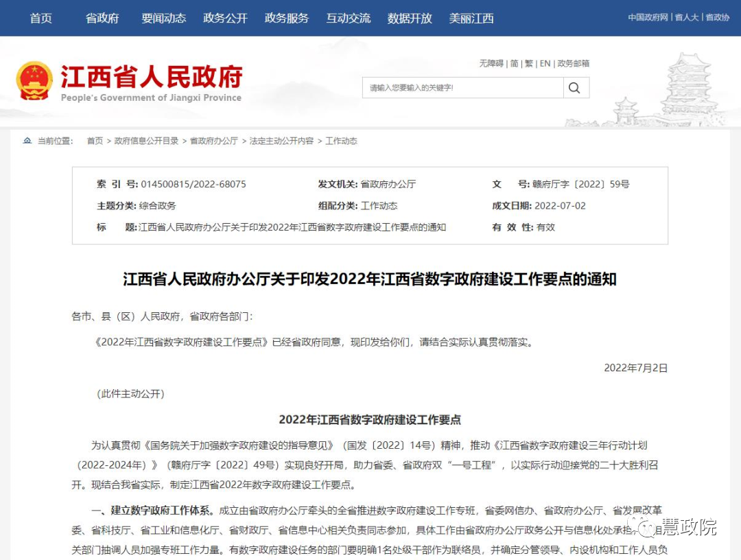Switch site language to EN

pyautogui.click(x=544, y=63)
